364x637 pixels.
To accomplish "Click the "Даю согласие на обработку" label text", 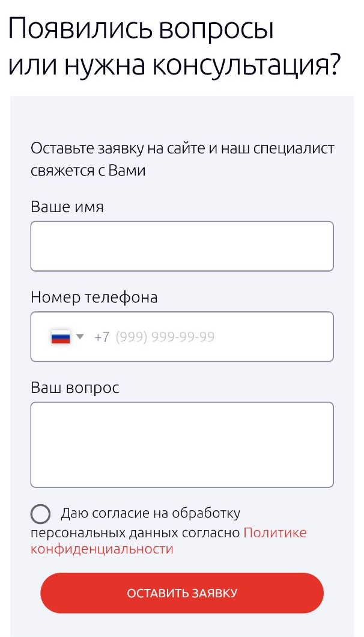I will (x=150, y=513).
